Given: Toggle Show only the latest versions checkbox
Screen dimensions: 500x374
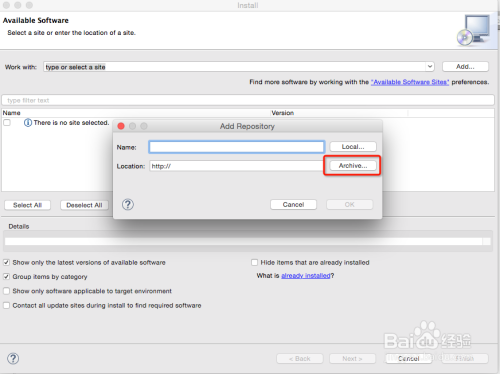Looking at the screenshot, I should (6, 262).
